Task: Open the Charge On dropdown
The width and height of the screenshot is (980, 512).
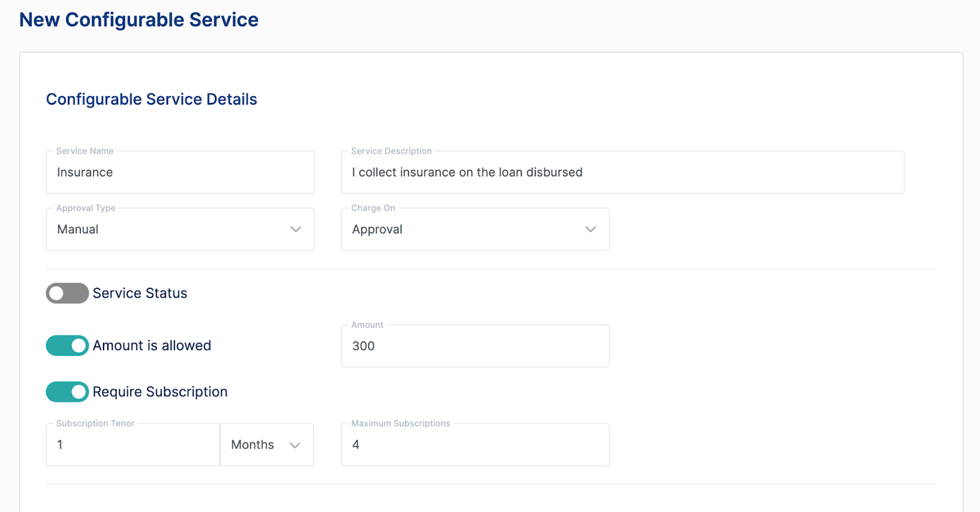Action: click(475, 229)
